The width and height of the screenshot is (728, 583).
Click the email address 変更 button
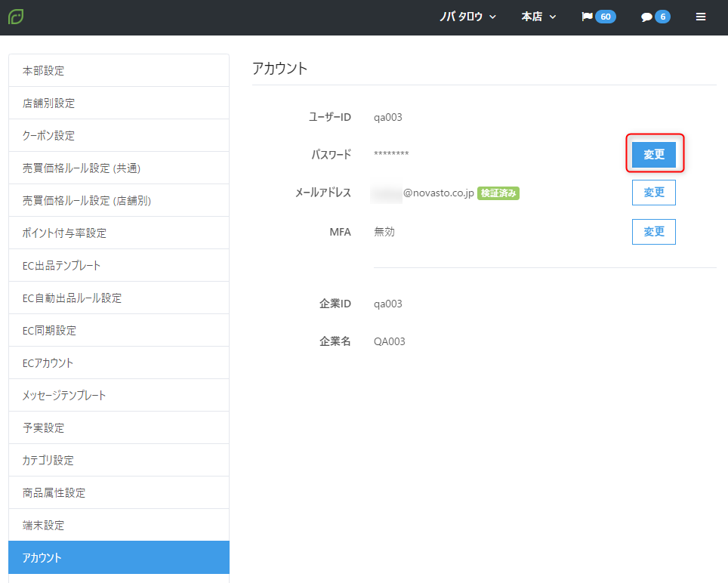(654, 193)
